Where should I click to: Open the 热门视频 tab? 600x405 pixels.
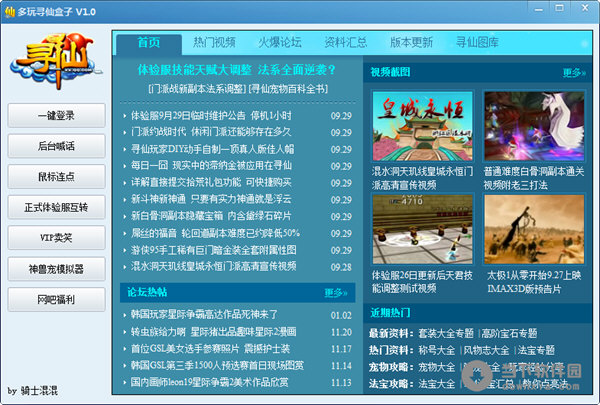214,42
